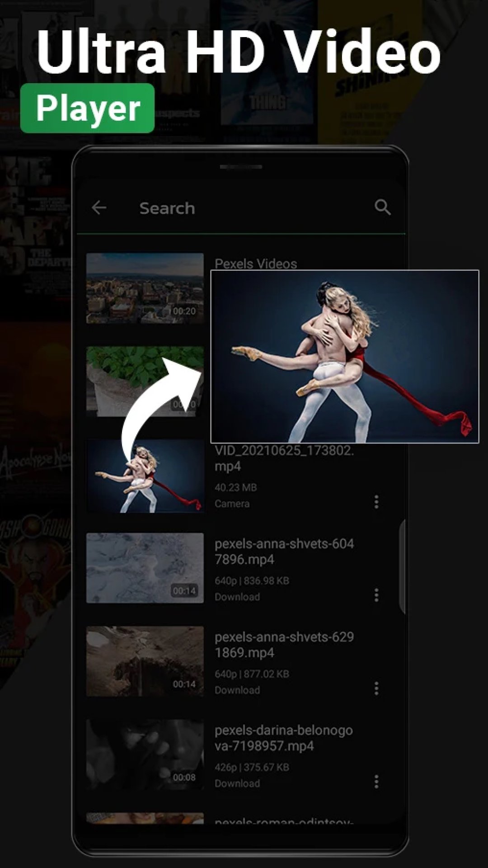Image resolution: width=488 pixels, height=868 pixels.
Task: Play the 00:08 dark face video thumbnail
Action: (x=145, y=754)
